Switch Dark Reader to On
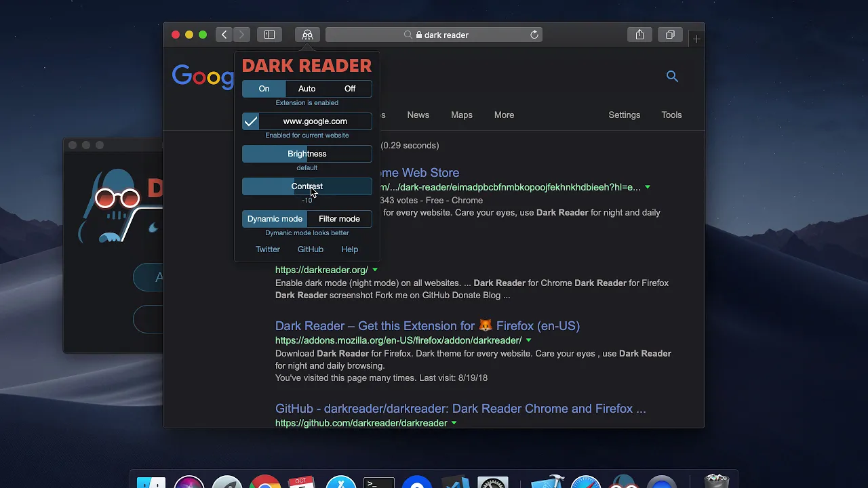Image resolution: width=868 pixels, height=488 pixels. tap(264, 89)
